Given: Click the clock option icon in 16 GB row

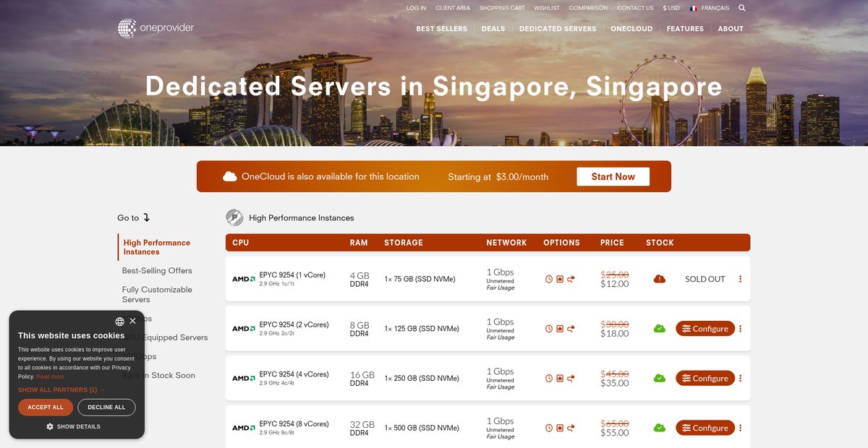Looking at the screenshot, I should click(x=549, y=378).
